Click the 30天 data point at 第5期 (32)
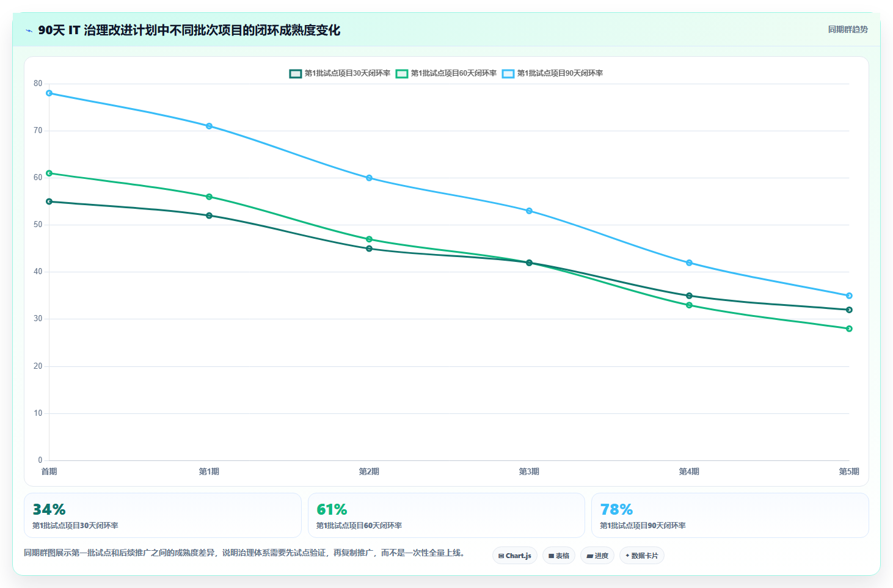893x588 pixels. tap(849, 310)
